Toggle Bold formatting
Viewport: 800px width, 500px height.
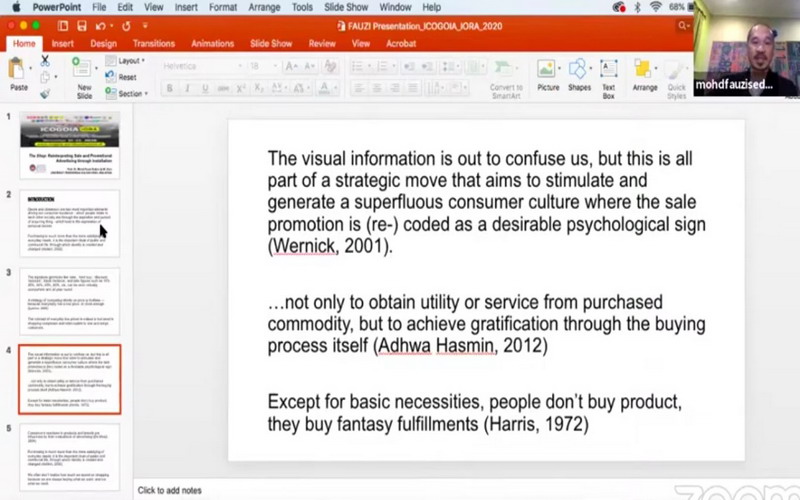tap(170, 88)
